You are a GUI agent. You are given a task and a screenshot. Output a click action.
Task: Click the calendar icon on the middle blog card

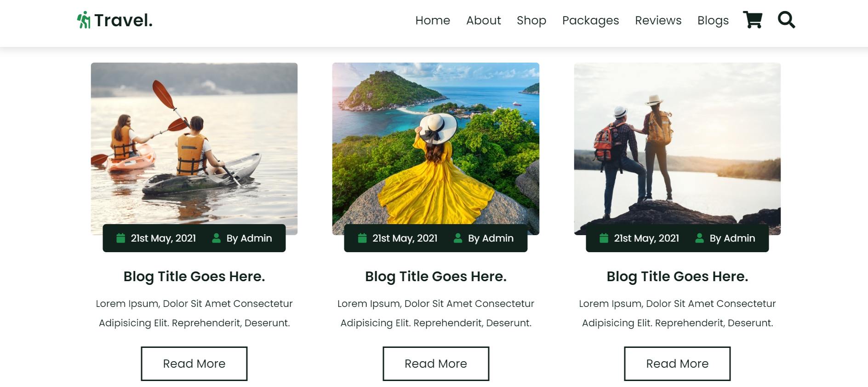[362, 238]
